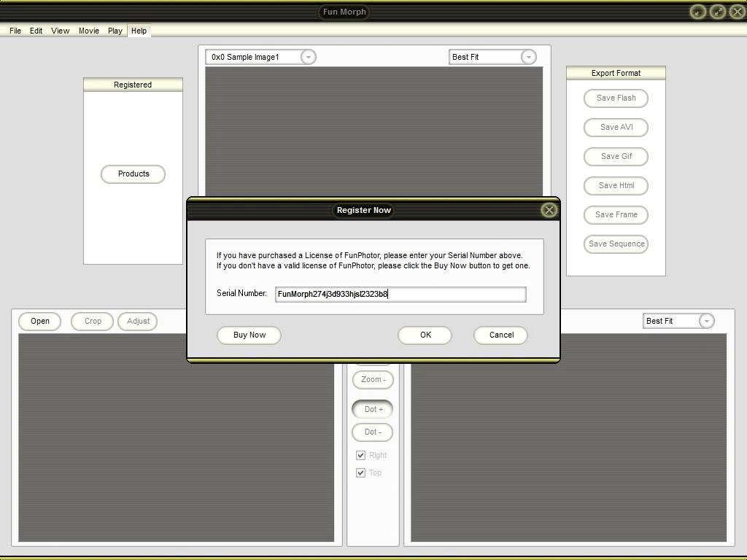Viewport: 747px width, 560px height.
Task: Click Save Gif export button
Action: pyautogui.click(x=616, y=156)
